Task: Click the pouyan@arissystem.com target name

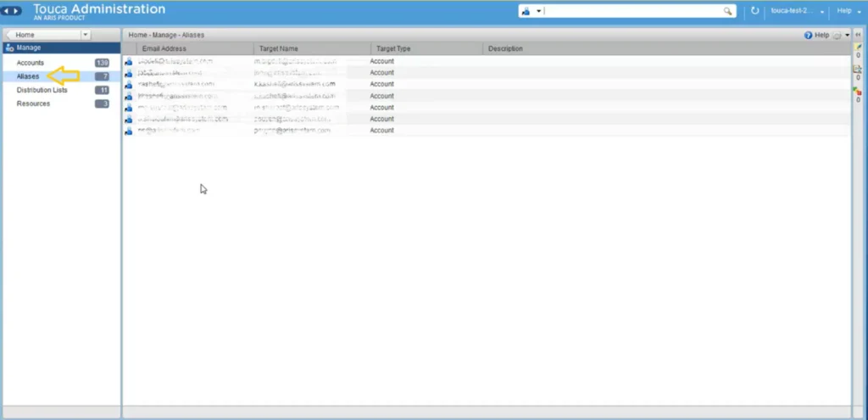Action: 292,130
